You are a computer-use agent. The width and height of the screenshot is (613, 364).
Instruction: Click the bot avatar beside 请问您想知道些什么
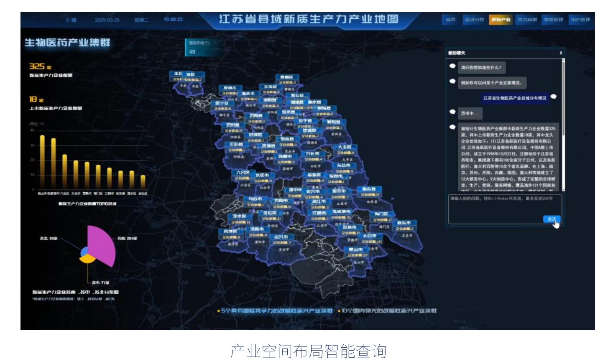452,66
